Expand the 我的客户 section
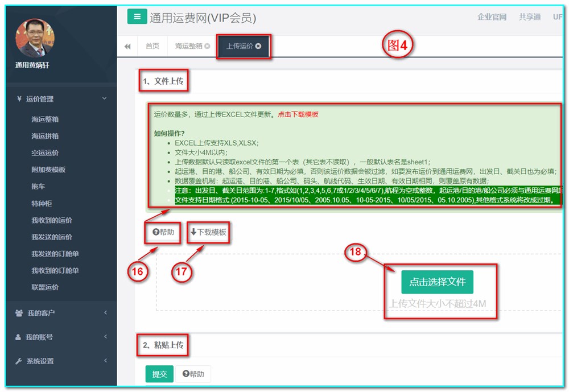 coord(105,312)
